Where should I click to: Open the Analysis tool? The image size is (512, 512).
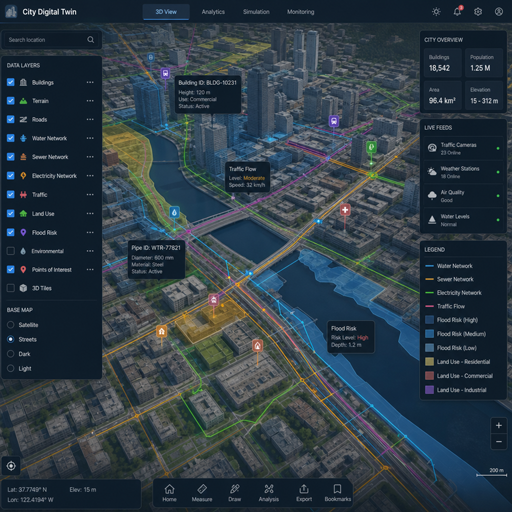[269, 493]
